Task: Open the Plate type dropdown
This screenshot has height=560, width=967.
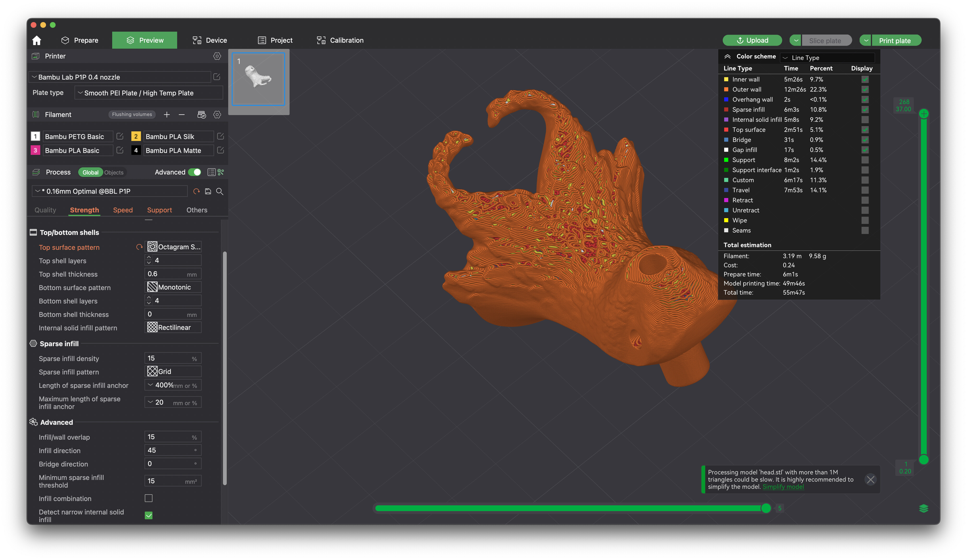Action: (x=149, y=93)
